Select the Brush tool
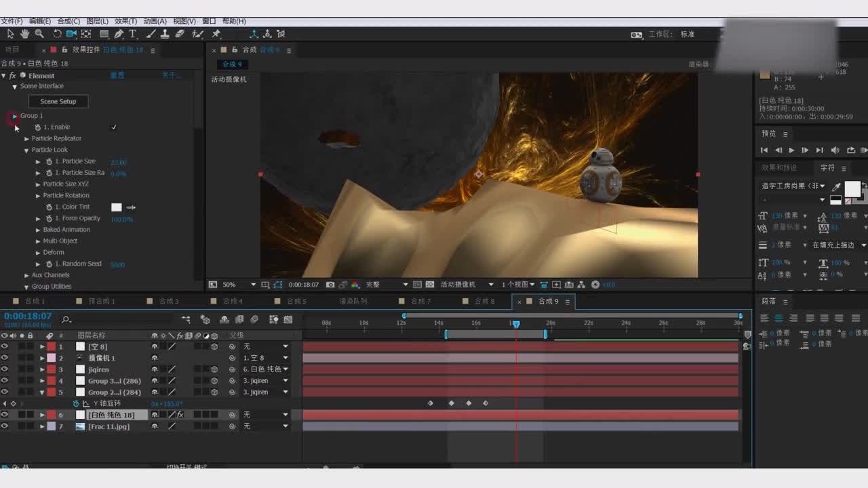Viewport: 868px width, 488px height. [x=150, y=34]
